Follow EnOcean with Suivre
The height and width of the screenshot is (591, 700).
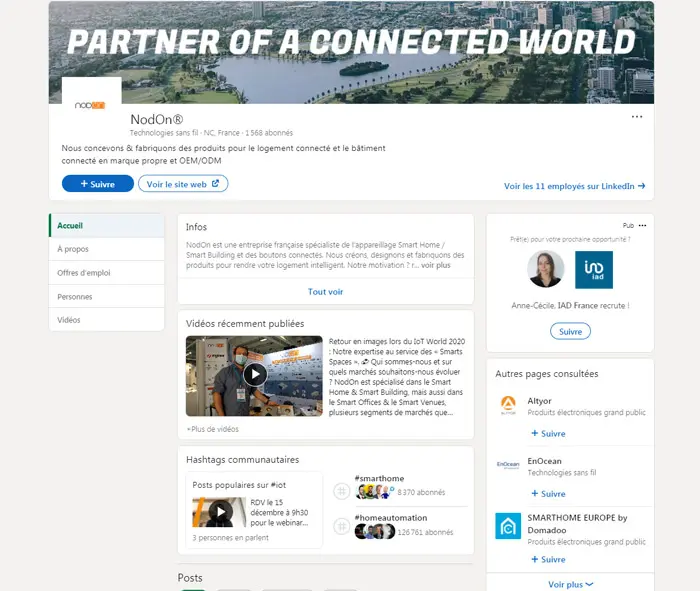point(548,494)
